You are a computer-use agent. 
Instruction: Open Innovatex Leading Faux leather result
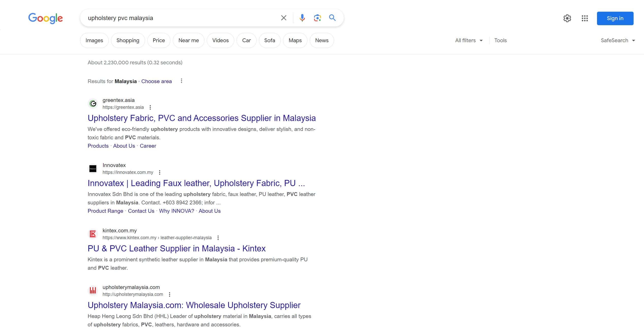(196, 183)
